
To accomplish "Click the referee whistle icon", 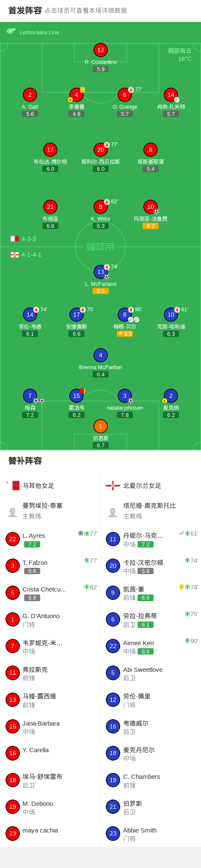I will [x=11, y=31].
